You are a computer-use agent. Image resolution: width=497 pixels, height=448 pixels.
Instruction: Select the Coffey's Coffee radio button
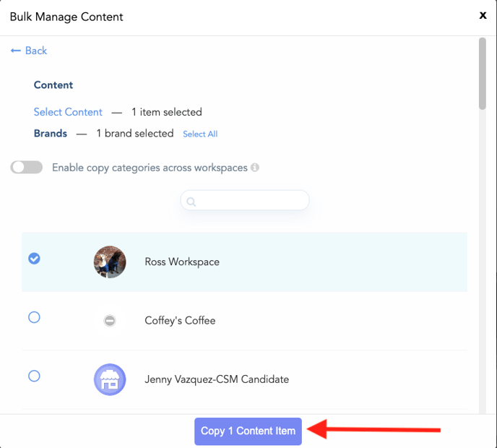point(34,317)
